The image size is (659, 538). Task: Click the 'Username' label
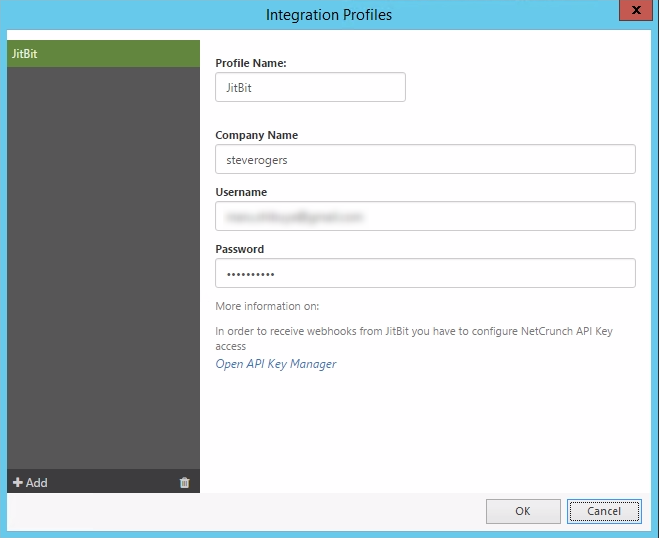[241, 192]
